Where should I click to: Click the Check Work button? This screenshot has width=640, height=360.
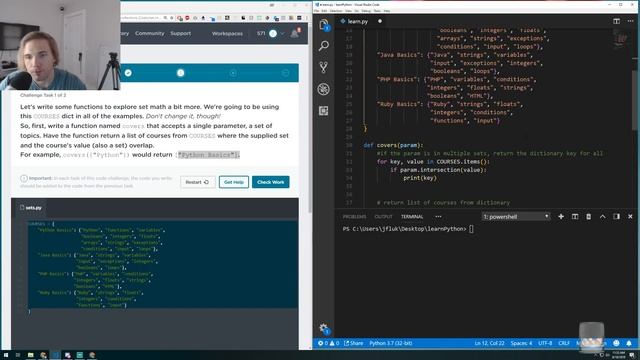click(x=271, y=182)
